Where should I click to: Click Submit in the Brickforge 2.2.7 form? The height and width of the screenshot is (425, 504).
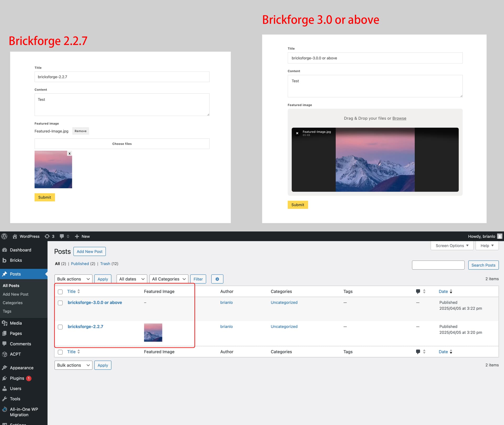pos(45,197)
